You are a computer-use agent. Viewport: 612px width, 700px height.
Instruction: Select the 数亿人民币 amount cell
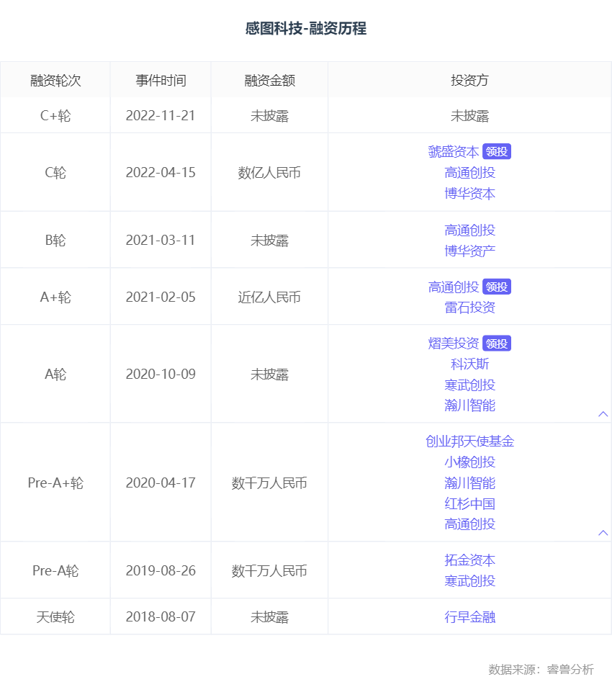click(x=269, y=172)
